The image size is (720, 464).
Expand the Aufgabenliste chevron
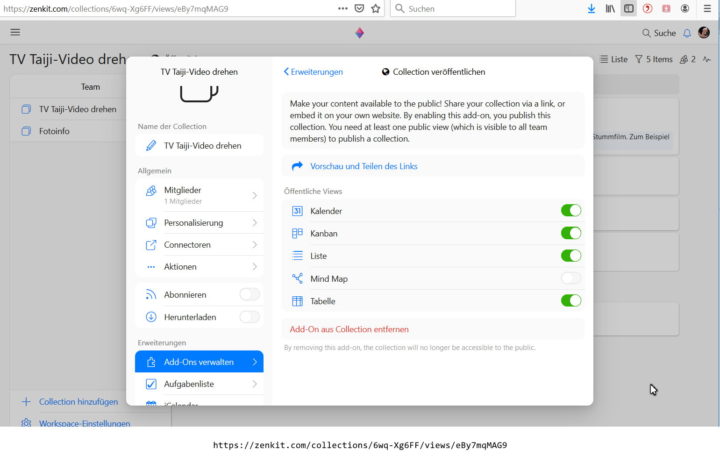(x=254, y=384)
